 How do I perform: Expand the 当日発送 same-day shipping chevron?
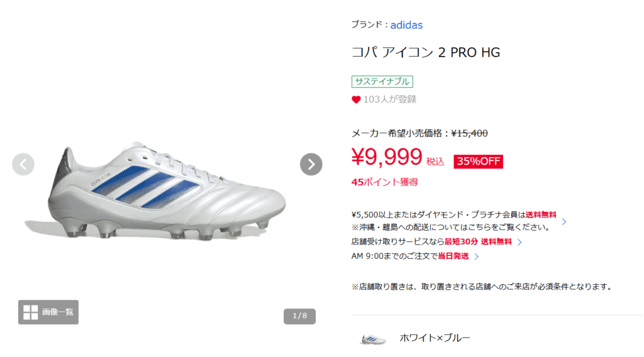tap(477, 256)
